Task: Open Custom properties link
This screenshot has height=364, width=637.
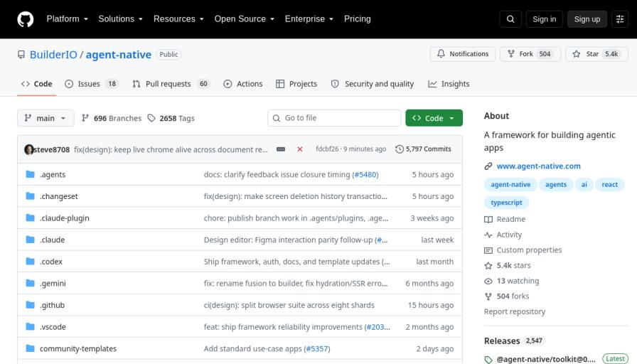Action: coord(523,250)
